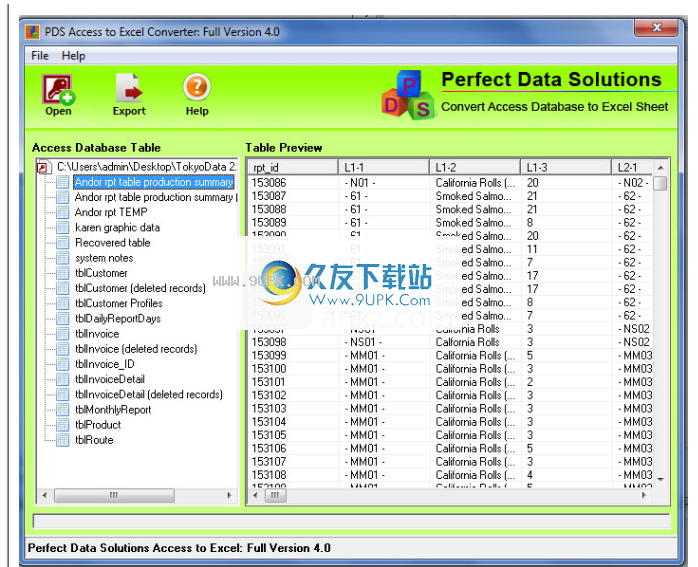The width and height of the screenshot is (698, 567).
Task: Click table preview horizontal scroll left arrow
Action: [x=255, y=495]
